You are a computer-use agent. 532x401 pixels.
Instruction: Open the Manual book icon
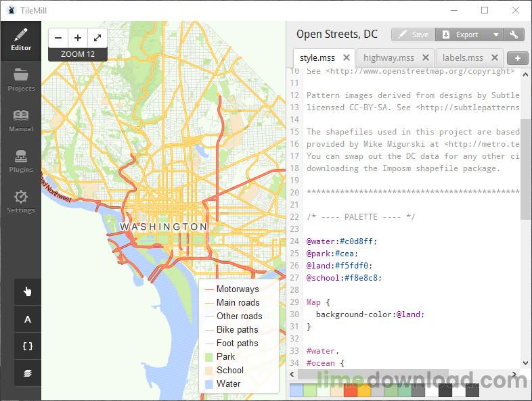click(21, 121)
